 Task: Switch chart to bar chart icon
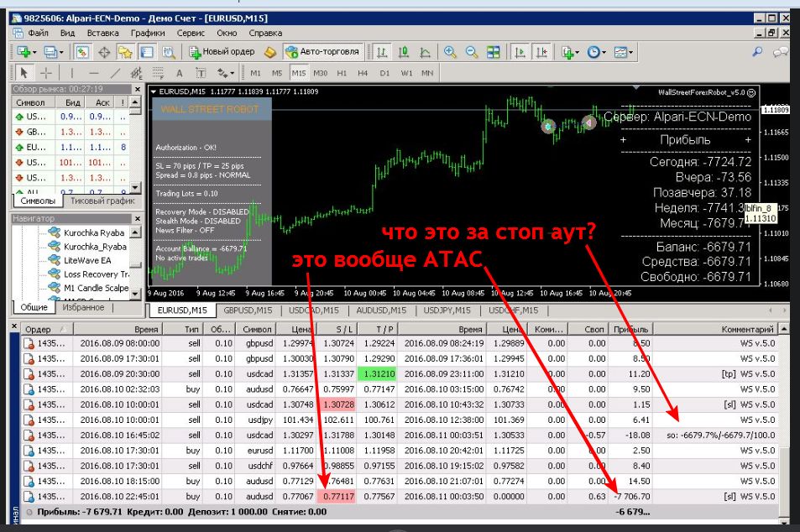pyautogui.click(x=382, y=51)
